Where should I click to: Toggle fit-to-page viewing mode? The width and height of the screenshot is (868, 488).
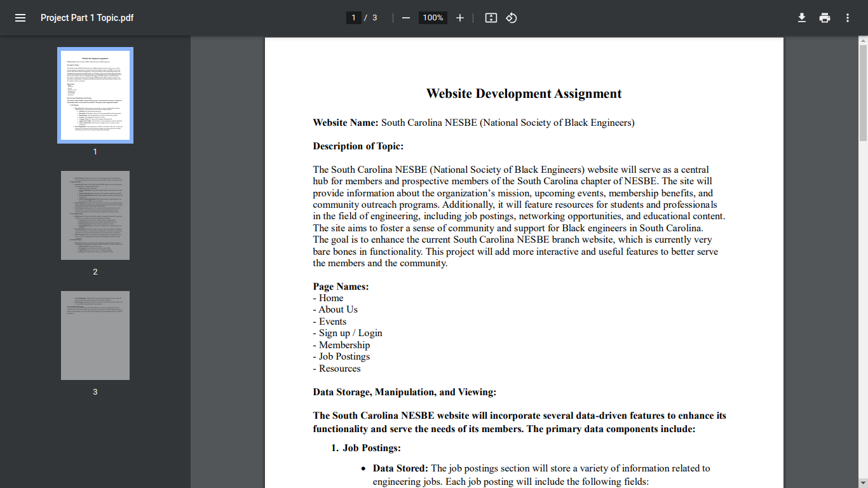[491, 18]
